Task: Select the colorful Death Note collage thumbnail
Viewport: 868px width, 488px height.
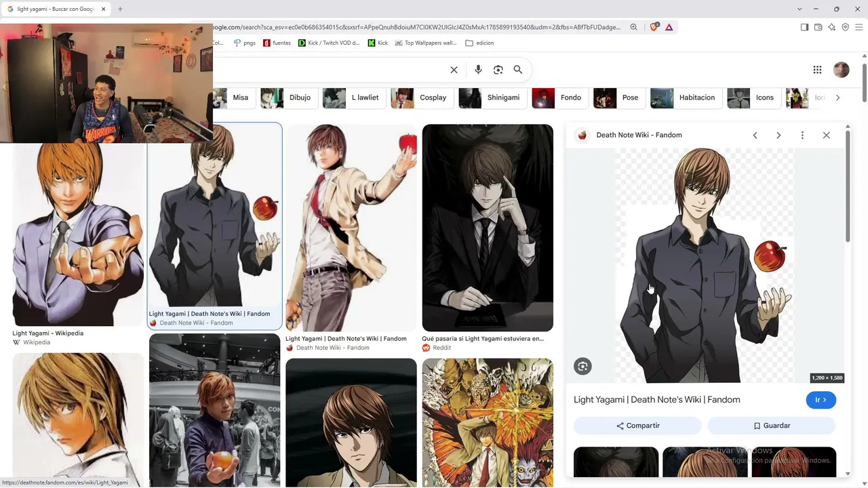Action: click(x=488, y=423)
